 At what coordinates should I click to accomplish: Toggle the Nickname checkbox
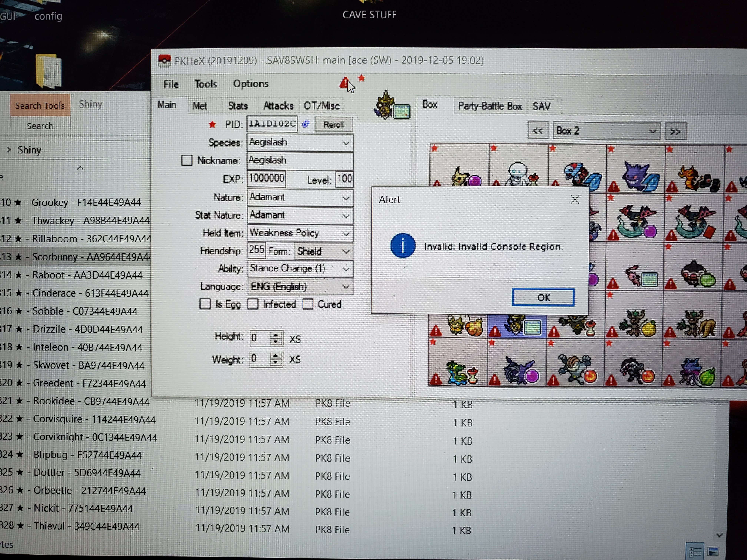click(x=187, y=160)
